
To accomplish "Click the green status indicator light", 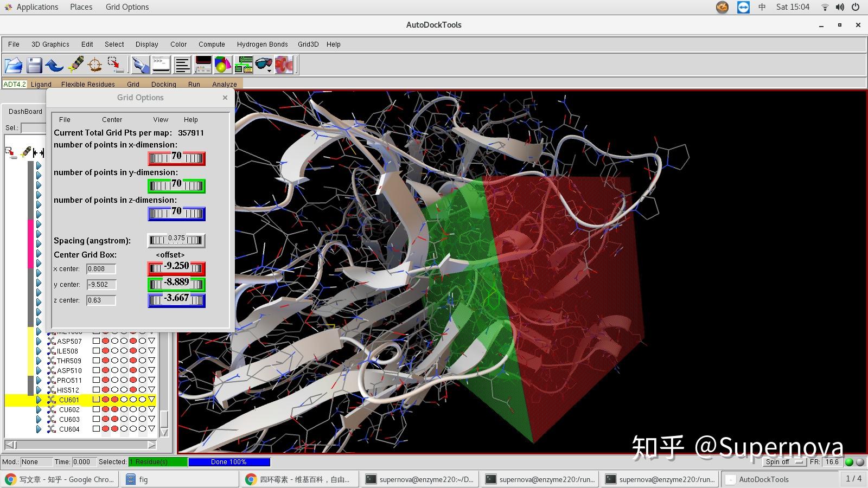I will [850, 462].
